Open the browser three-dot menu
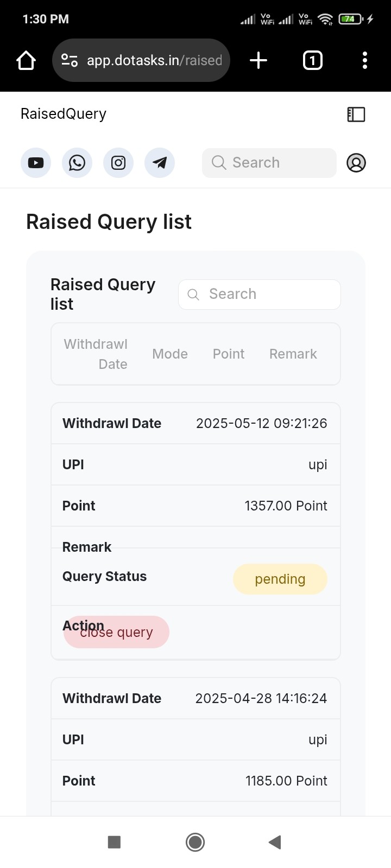The height and width of the screenshot is (868, 391). pos(365,60)
